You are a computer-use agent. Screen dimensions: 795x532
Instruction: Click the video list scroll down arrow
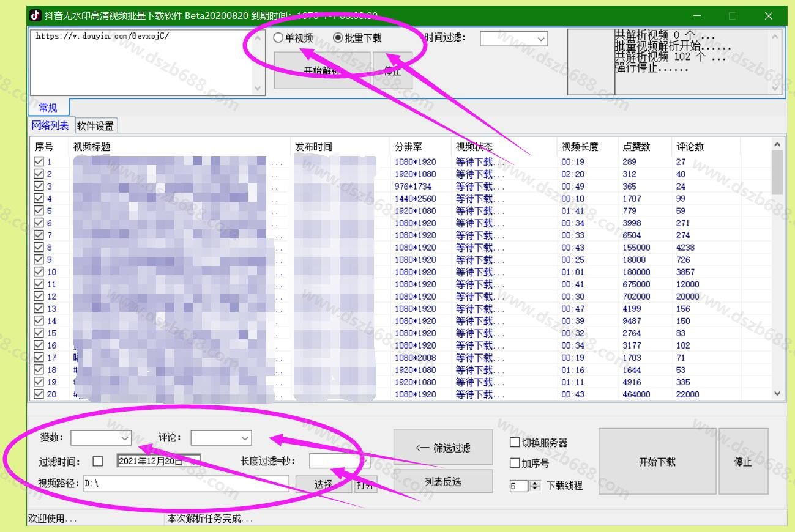pyautogui.click(x=777, y=394)
